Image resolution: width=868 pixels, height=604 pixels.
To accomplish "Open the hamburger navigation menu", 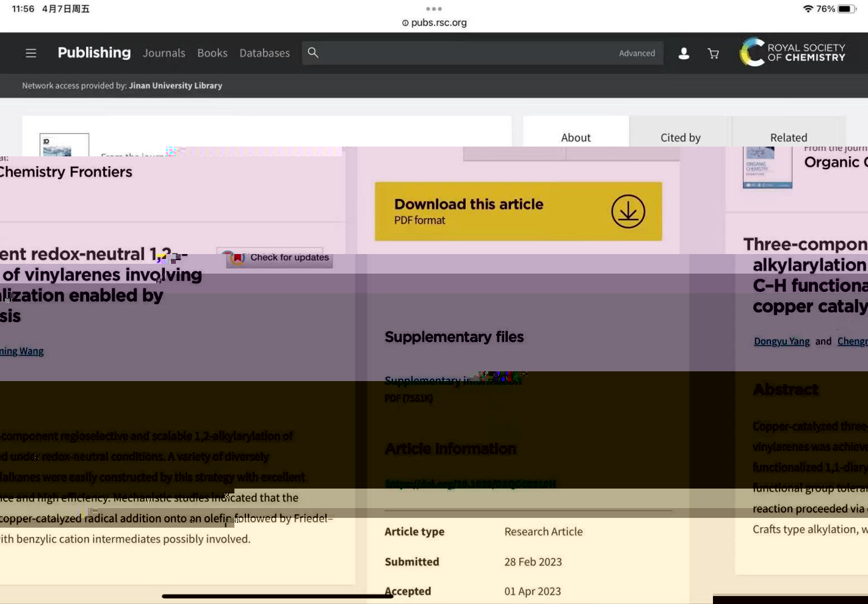I will pyautogui.click(x=31, y=53).
